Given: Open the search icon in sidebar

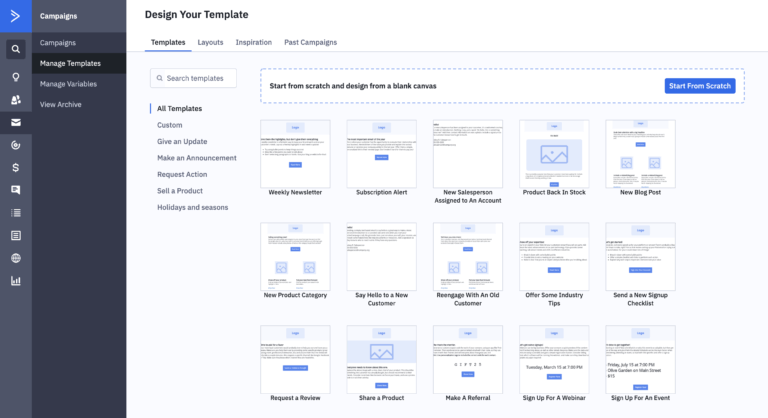Looking at the screenshot, I should pyautogui.click(x=16, y=49).
